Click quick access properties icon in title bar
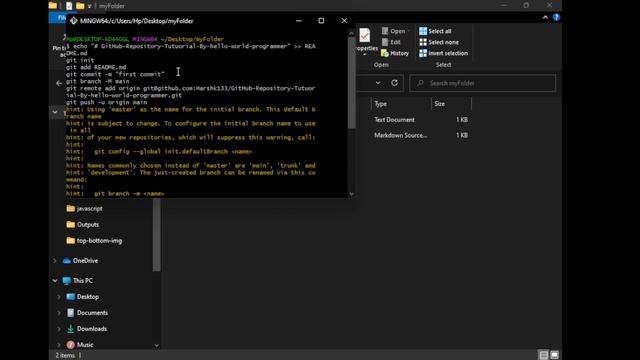640x360 pixels. point(69,6)
